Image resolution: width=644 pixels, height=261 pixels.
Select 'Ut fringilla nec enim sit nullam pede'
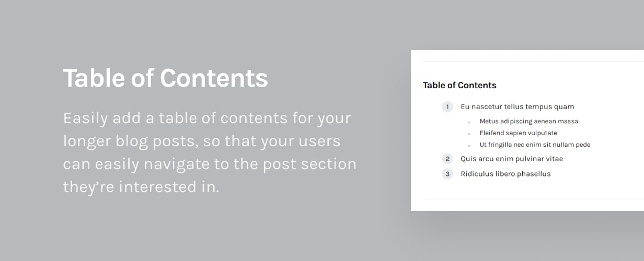point(535,145)
